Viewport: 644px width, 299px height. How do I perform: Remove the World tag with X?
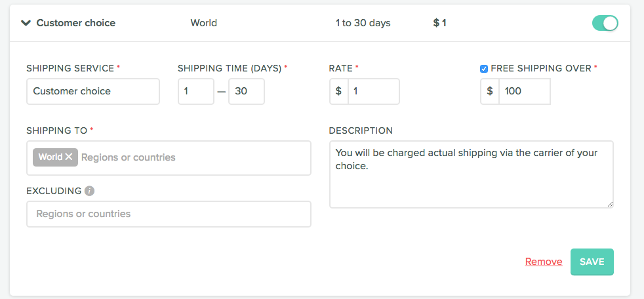69,157
